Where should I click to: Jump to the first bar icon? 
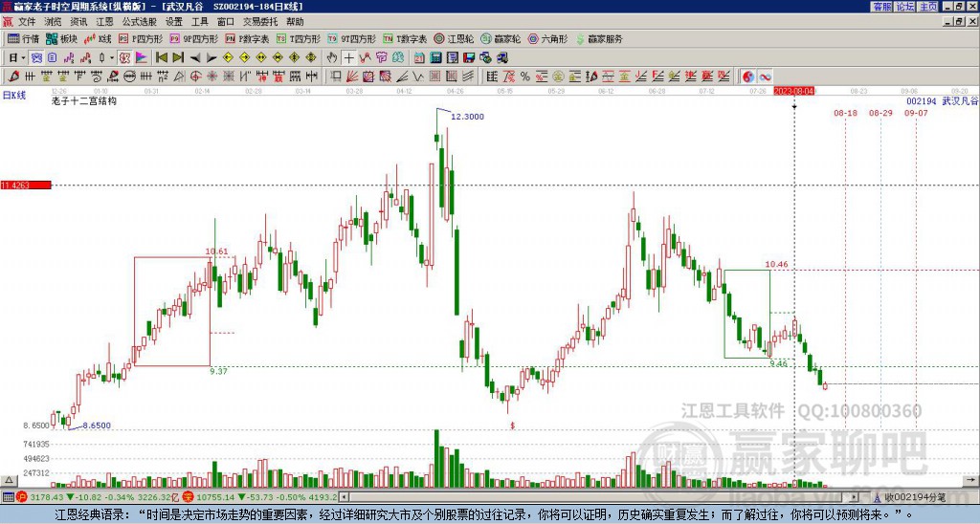point(161,58)
